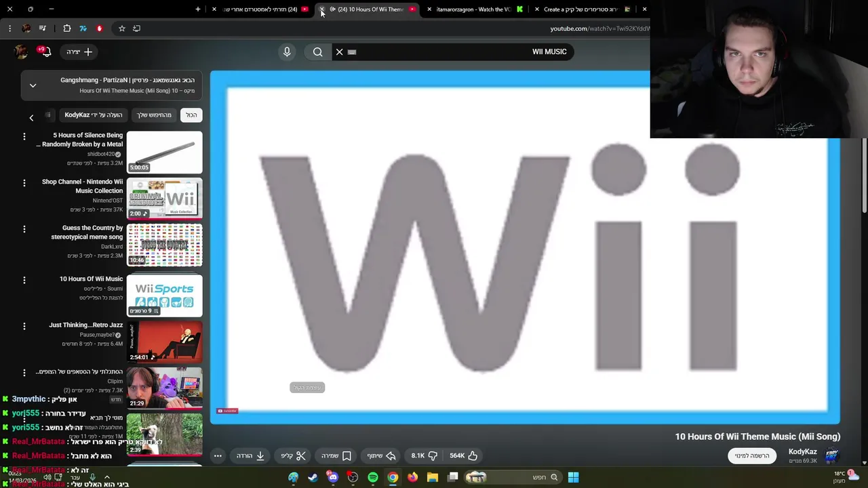Clear the WII MUSIC search text
The width and height of the screenshot is (868, 488).
pyautogui.click(x=340, y=52)
